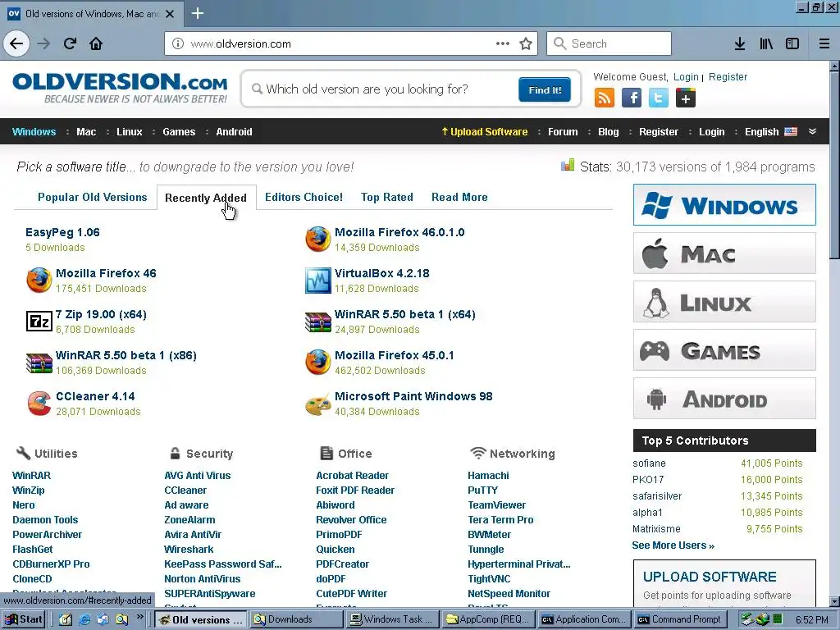Open the WinZip utilities link
This screenshot has height=630, width=840.
pos(29,491)
